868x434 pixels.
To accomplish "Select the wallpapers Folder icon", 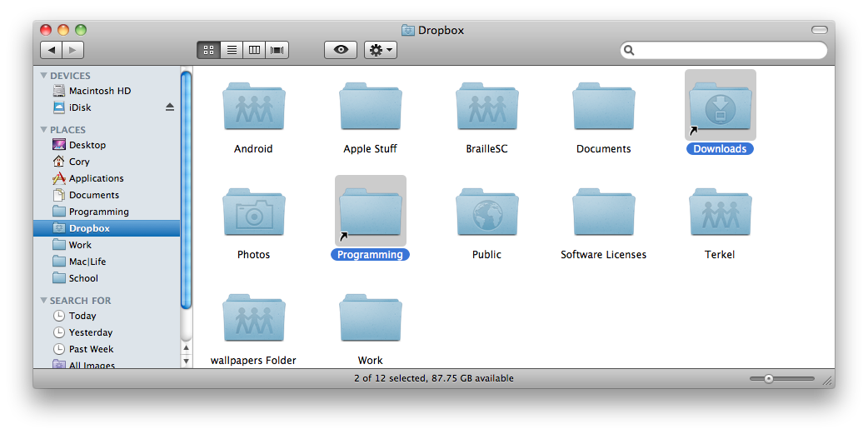I will pos(254,318).
